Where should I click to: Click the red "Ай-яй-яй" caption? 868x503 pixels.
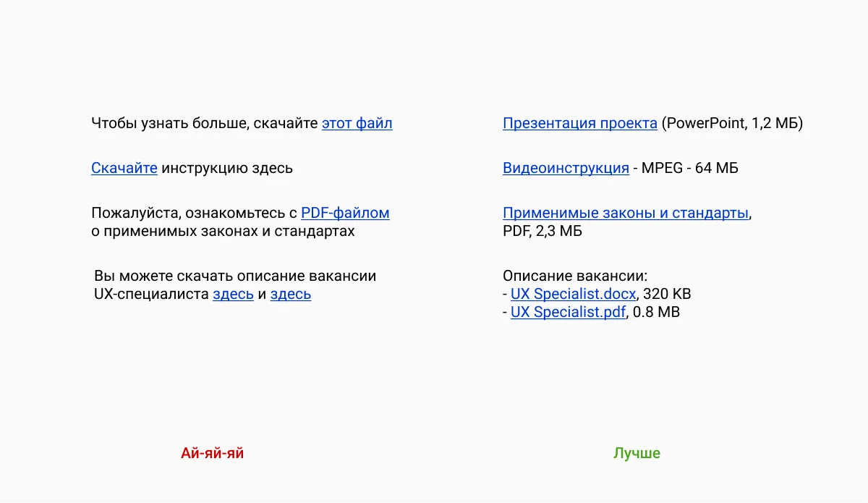[212, 453]
